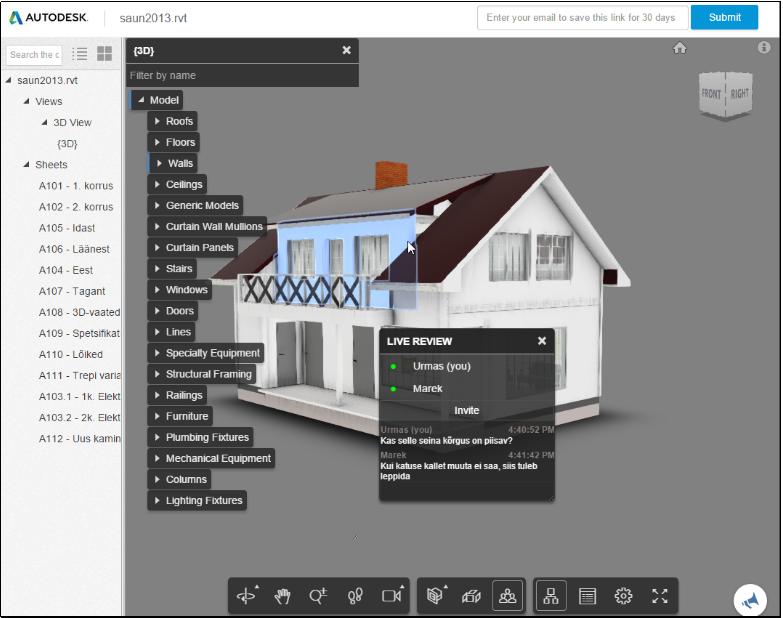Click the Submit button
The height and width of the screenshot is (618, 783).
pyautogui.click(x=724, y=17)
